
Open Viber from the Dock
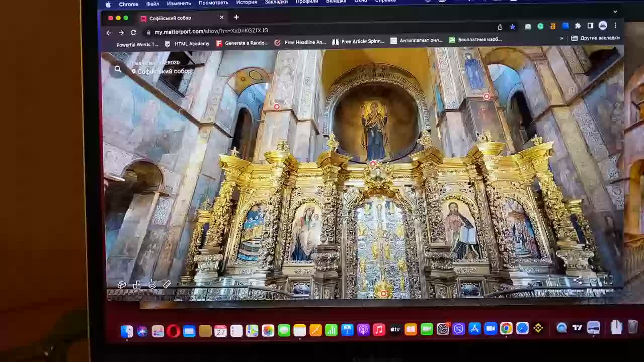(x=458, y=329)
